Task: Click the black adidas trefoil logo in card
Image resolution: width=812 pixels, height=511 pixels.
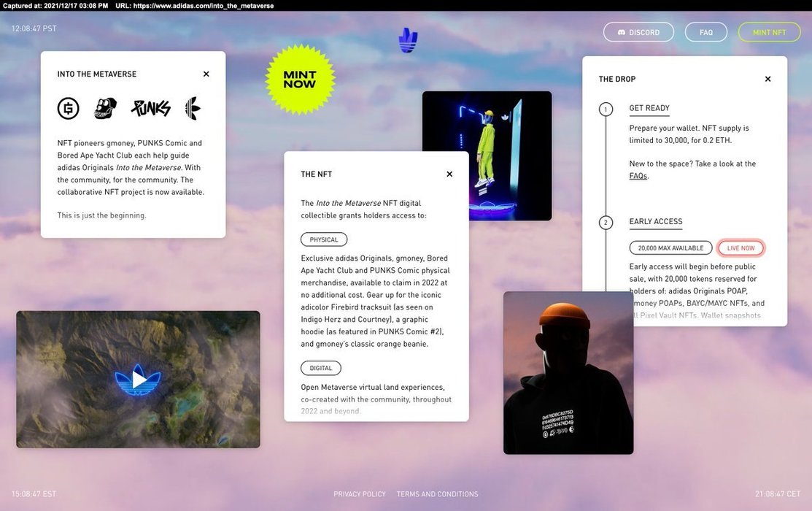Action: (x=193, y=108)
